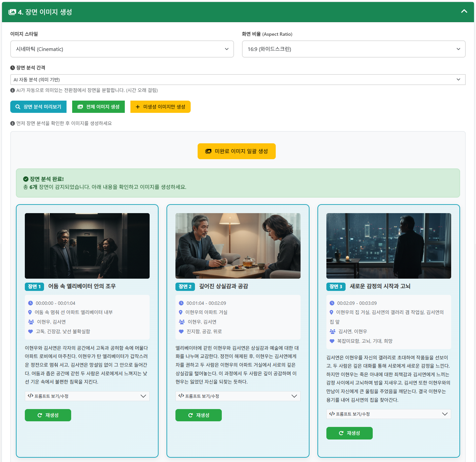The height and width of the screenshot is (462, 476).
Task: Click the 전체 이미지 생성 button
Action: tap(98, 107)
